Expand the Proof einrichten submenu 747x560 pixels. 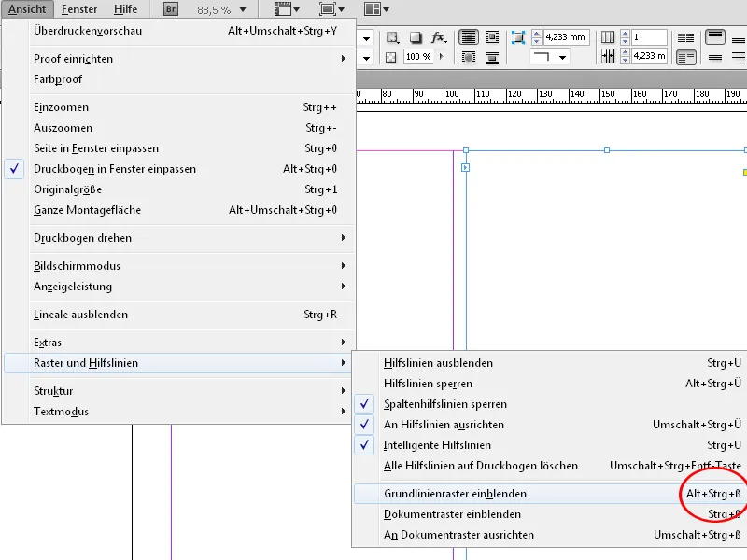(x=179, y=59)
